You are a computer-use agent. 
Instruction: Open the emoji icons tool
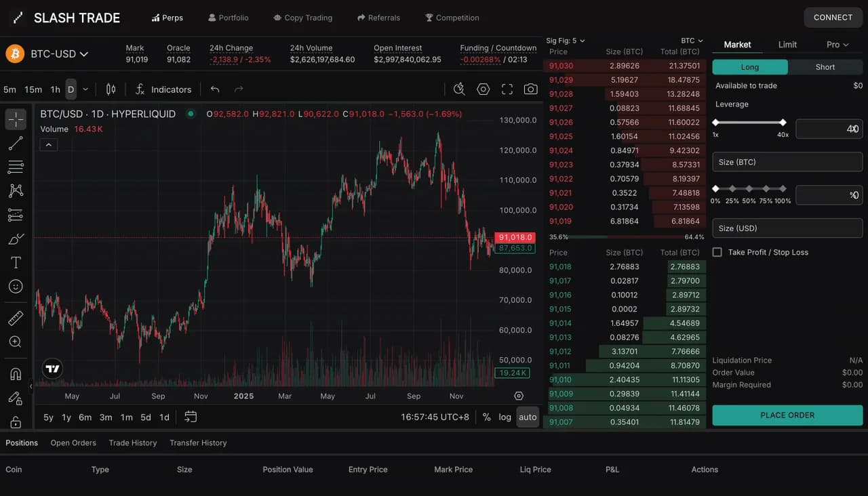tap(16, 287)
